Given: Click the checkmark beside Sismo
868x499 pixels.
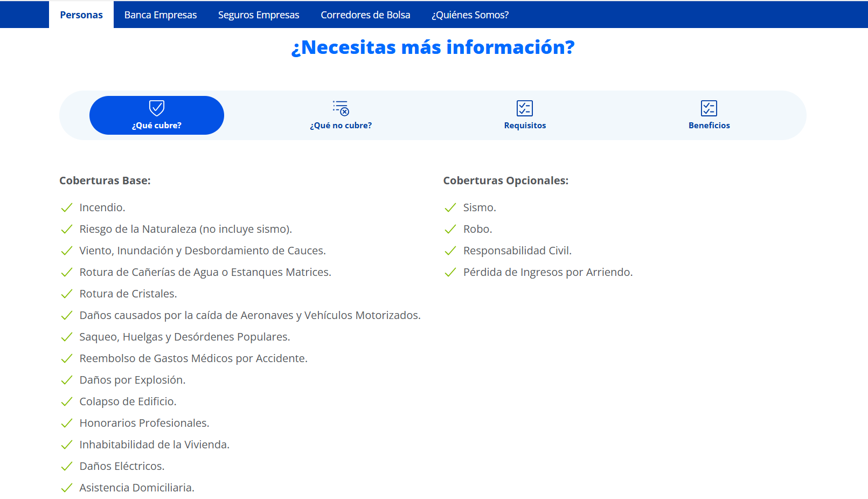Looking at the screenshot, I should click(450, 208).
